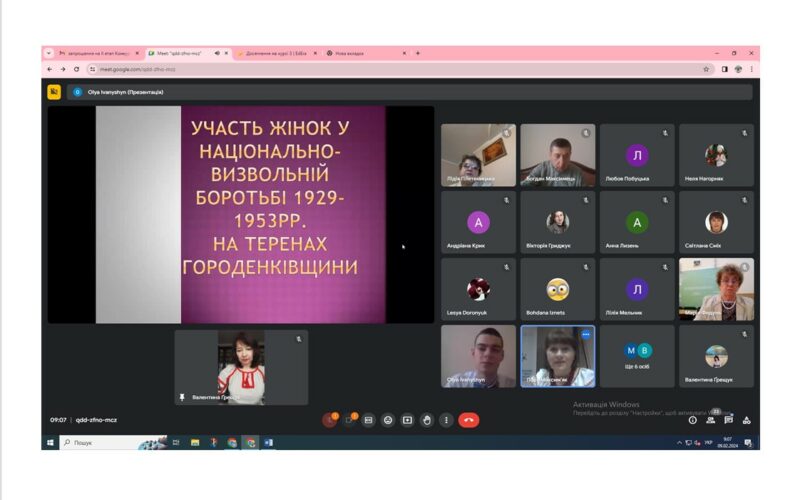This screenshot has height=500, width=800.
Task: End the call with red hang-up button
Action: click(468, 420)
